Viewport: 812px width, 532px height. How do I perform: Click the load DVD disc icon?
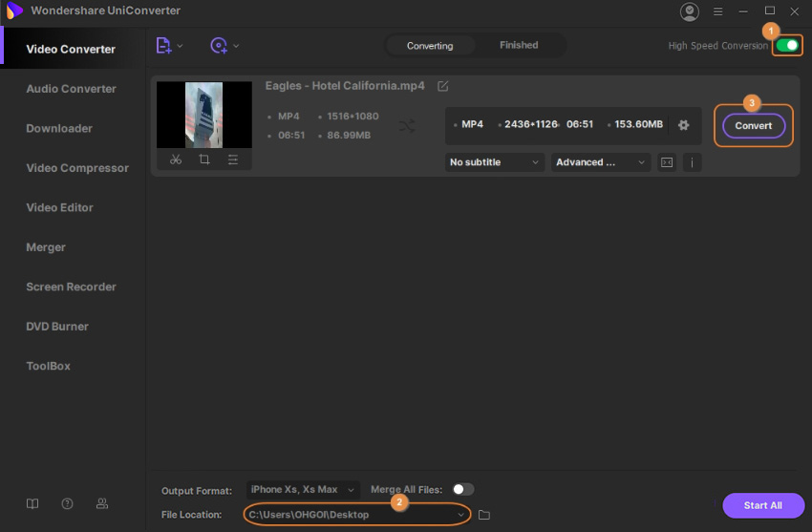point(220,45)
